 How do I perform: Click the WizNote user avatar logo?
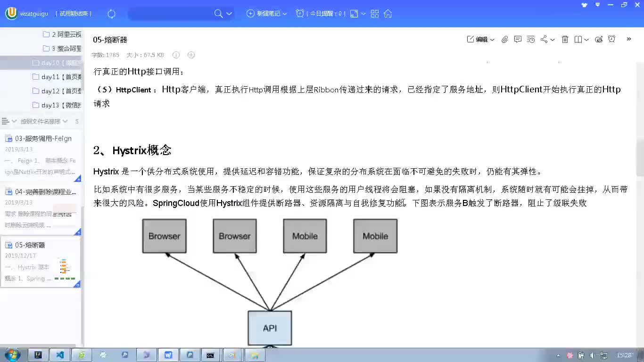[11, 14]
